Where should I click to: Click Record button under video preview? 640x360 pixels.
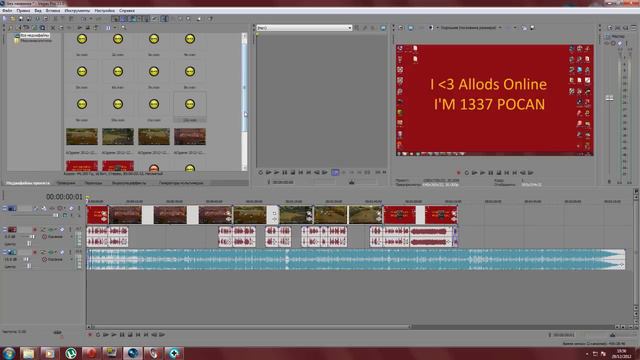(458, 173)
